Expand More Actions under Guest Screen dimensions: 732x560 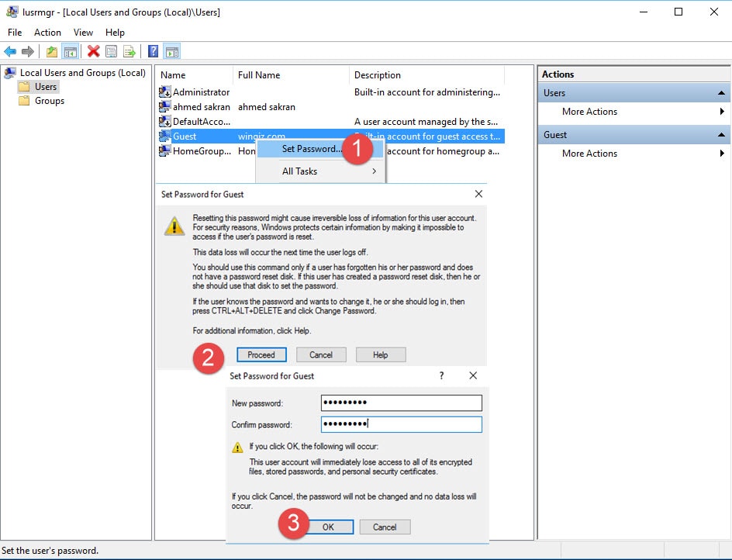click(x=589, y=154)
